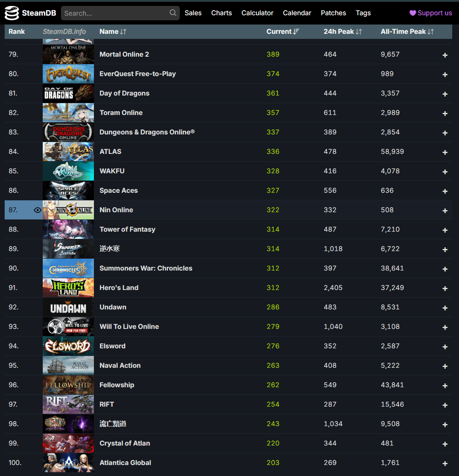
Task: Click the plus icon for Tower of Fantasy
Action: click(x=445, y=230)
